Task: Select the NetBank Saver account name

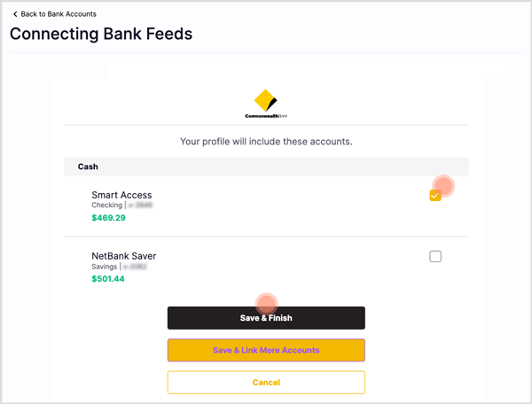Action: pos(123,256)
